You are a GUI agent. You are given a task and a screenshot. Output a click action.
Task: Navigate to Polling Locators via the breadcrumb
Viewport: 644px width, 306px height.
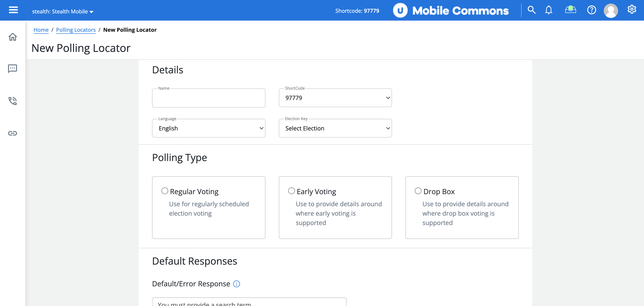click(76, 30)
